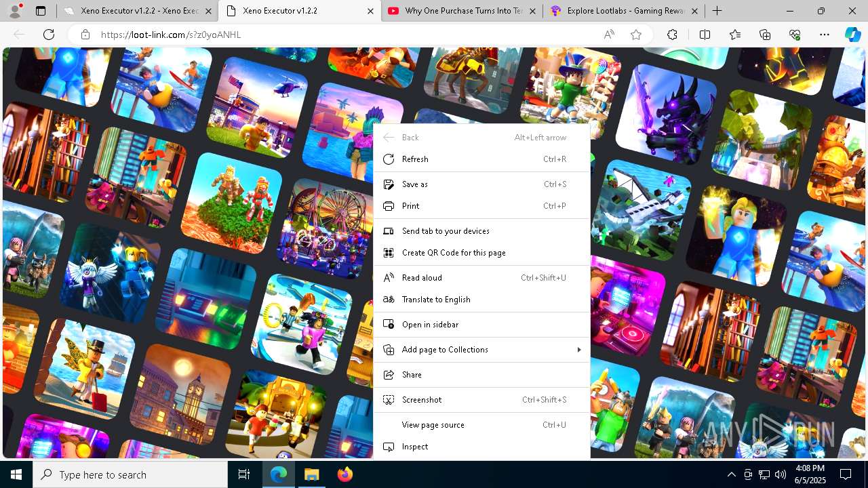Click the browser refresh button
This screenshot has height=488, width=868.
(49, 35)
